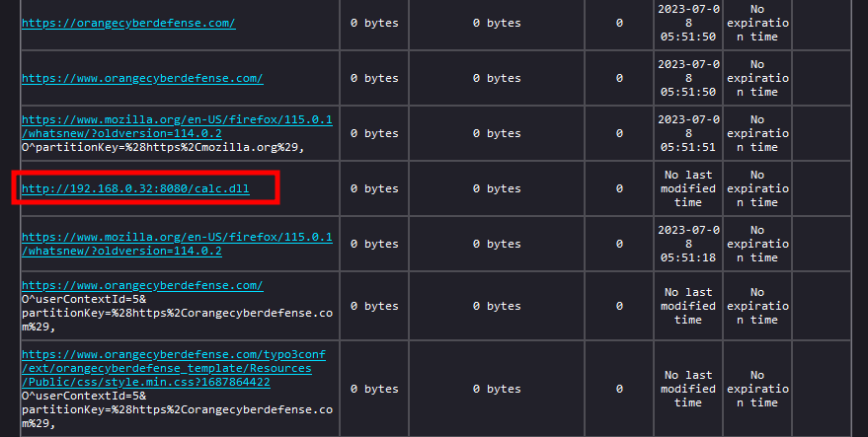Viewport: 868px width, 437px height.
Task: Select the 05:51:18 last modified timestamp
Action: click(688, 244)
